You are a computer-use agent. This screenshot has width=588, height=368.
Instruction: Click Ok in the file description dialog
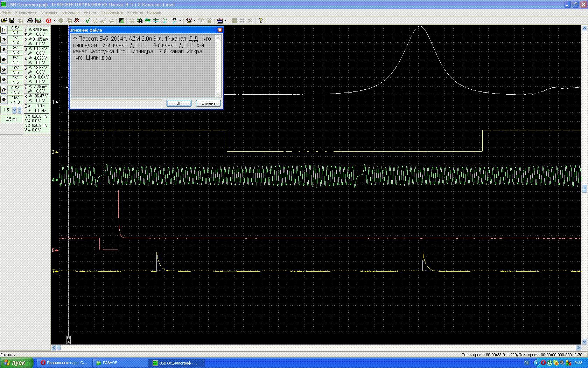tap(179, 103)
